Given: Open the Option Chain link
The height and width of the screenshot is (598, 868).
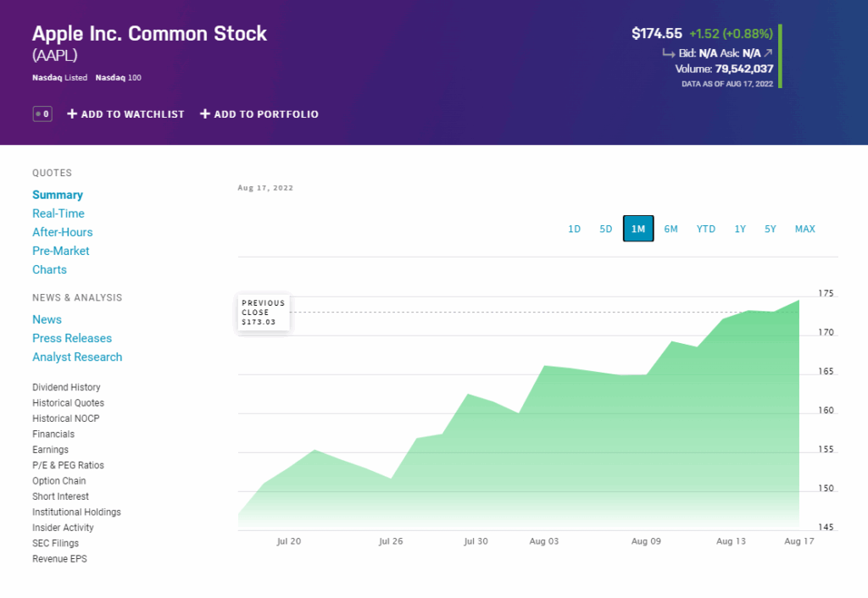Looking at the screenshot, I should 59,481.
